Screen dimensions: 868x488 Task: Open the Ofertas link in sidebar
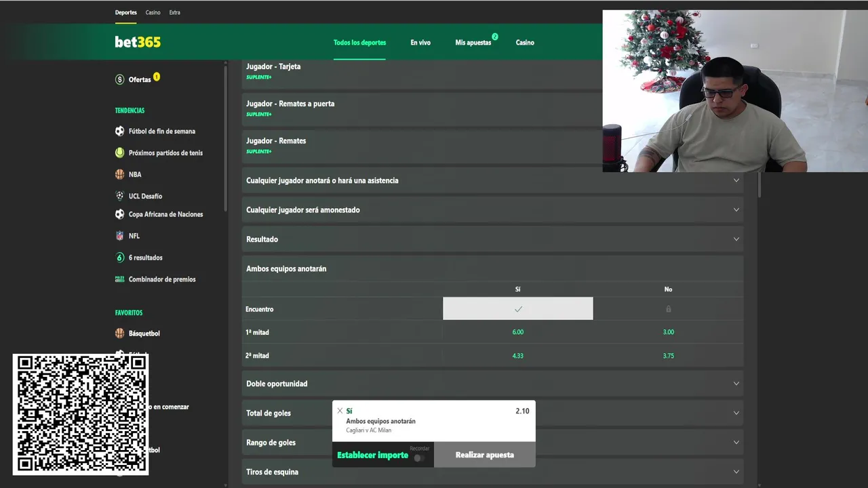(140, 80)
